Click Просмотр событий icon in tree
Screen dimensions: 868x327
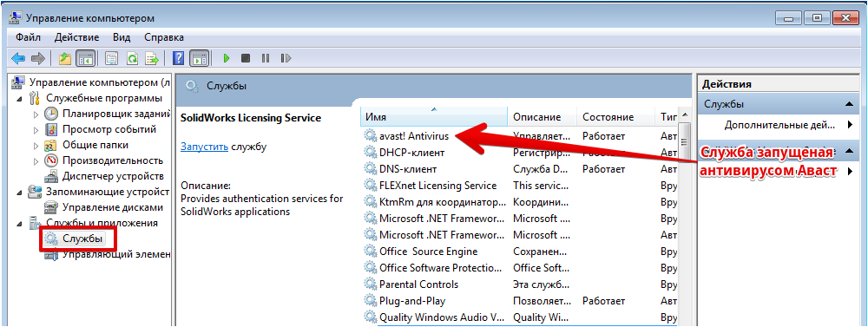[51, 129]
